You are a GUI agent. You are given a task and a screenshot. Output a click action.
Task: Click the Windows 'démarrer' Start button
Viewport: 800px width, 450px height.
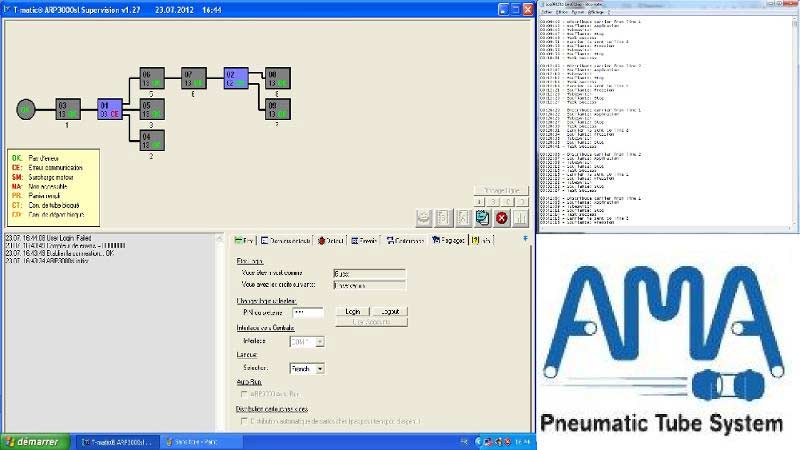[35, 442]
